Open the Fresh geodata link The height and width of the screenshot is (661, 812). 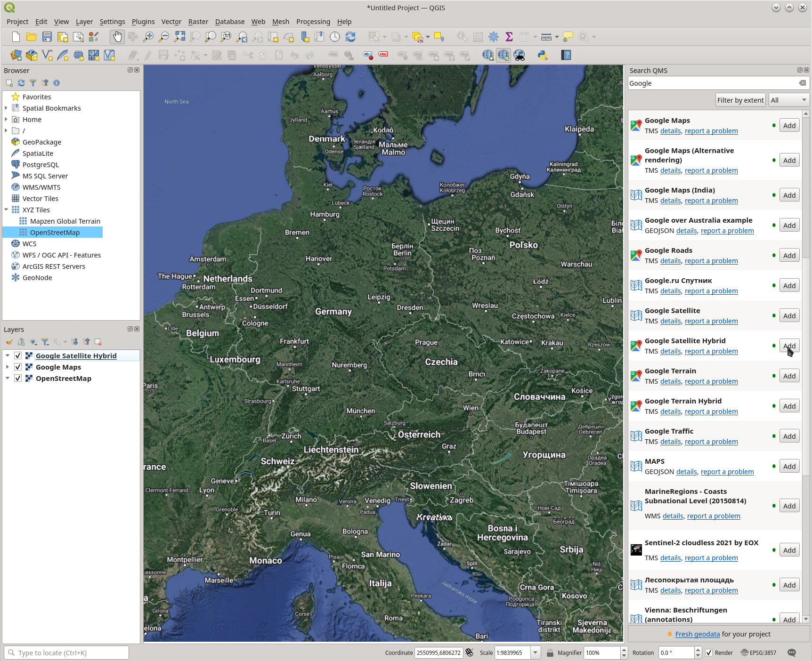tap(697, 634)
